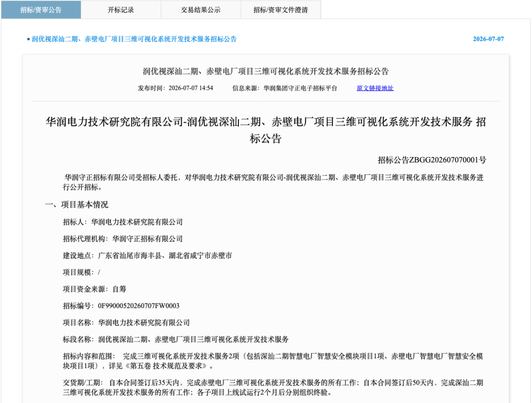
Task: Open the blue 润优视深汕二期 announcement title link
Action: pos(134,39)
